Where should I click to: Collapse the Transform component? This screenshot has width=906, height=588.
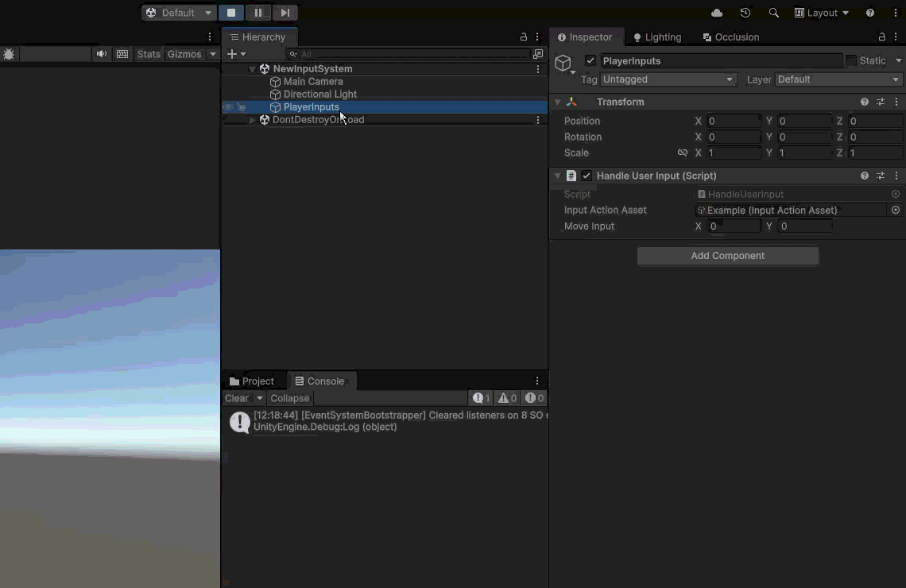(558, 103)
